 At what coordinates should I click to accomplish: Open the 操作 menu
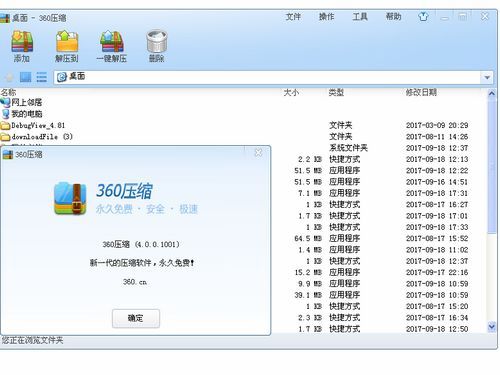(326, 17)
